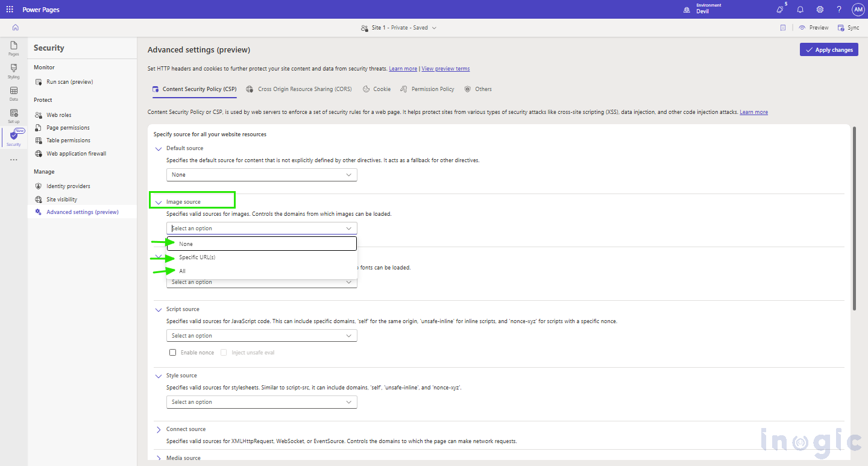Select Advanced settings (preview) item
868x466 pixels.
coord(82,212)
